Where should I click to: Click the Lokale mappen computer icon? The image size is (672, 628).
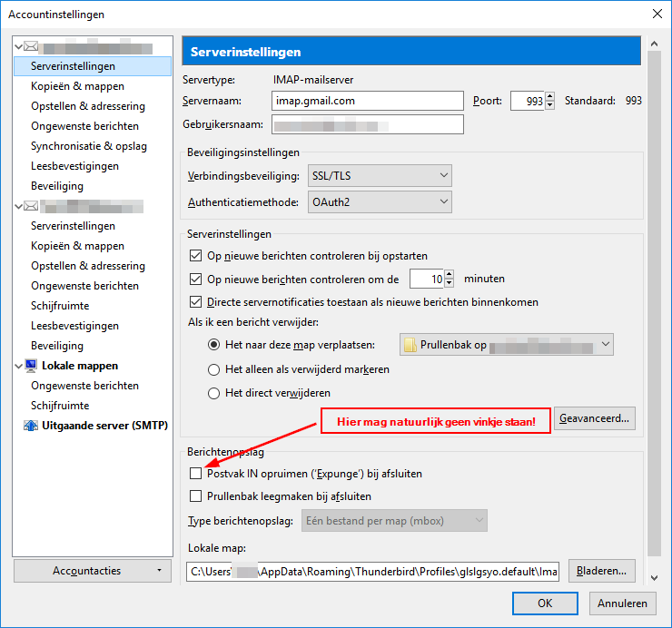[x=31, y=366]
